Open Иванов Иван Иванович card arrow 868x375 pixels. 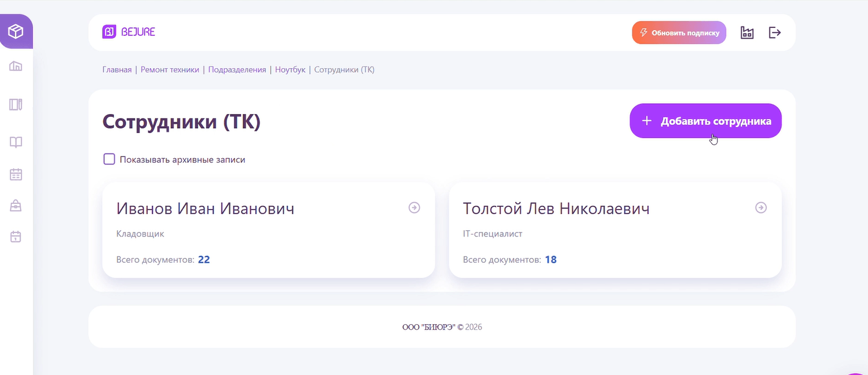pyautogui.click(x=414, y=207)
